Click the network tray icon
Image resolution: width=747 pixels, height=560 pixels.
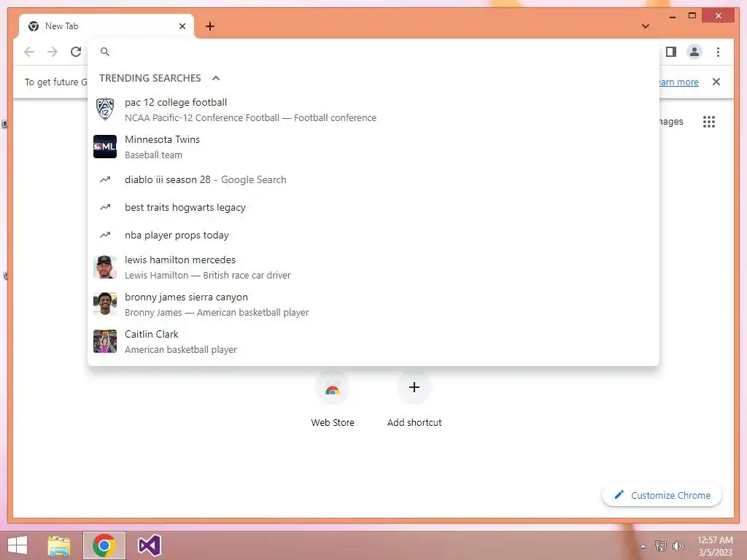[x=661, y=545]
